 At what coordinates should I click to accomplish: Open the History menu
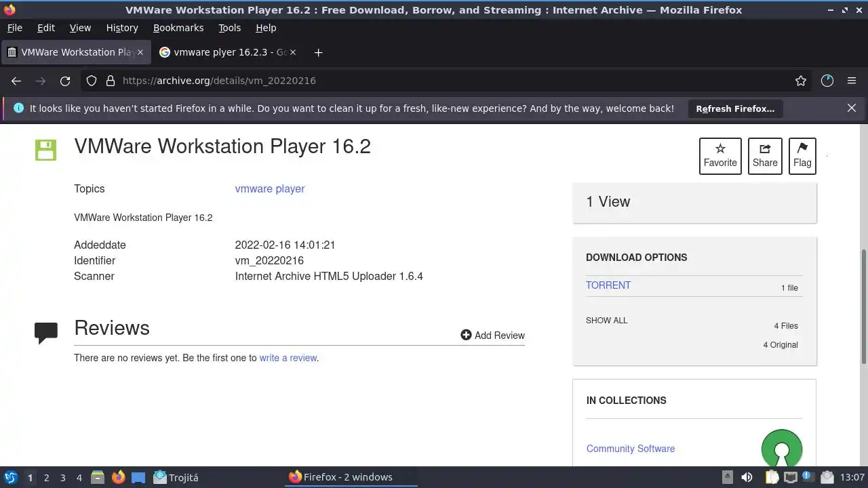pos(122,28)
